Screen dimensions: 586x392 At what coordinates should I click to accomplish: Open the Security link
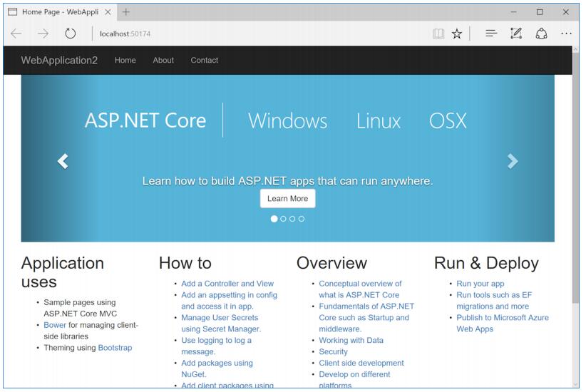point(334,351)
